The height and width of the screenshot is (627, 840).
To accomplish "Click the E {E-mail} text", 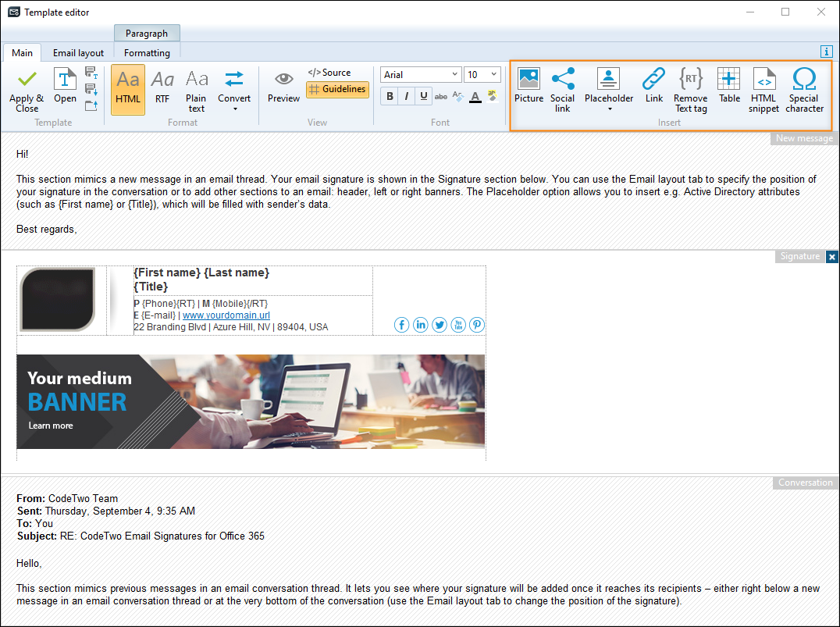I will pos(155,315).
